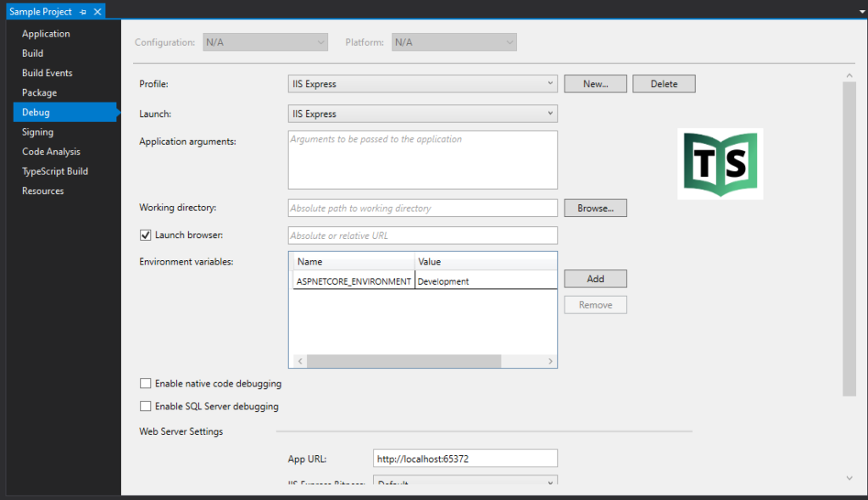The height and width of the screenshot is (500, 868).
Task: Click the environment variables horizontal scrollbar
Action: (x=403, y=361)
